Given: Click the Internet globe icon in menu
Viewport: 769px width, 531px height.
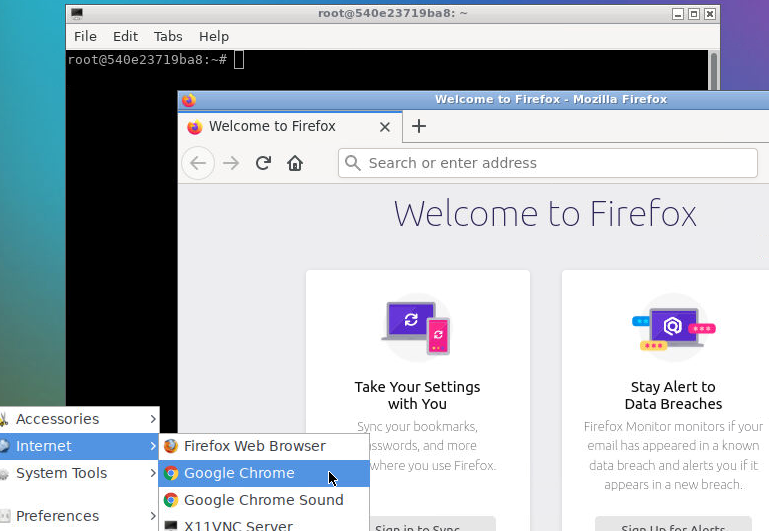Looking at the screenshot, I should point(4,446).
